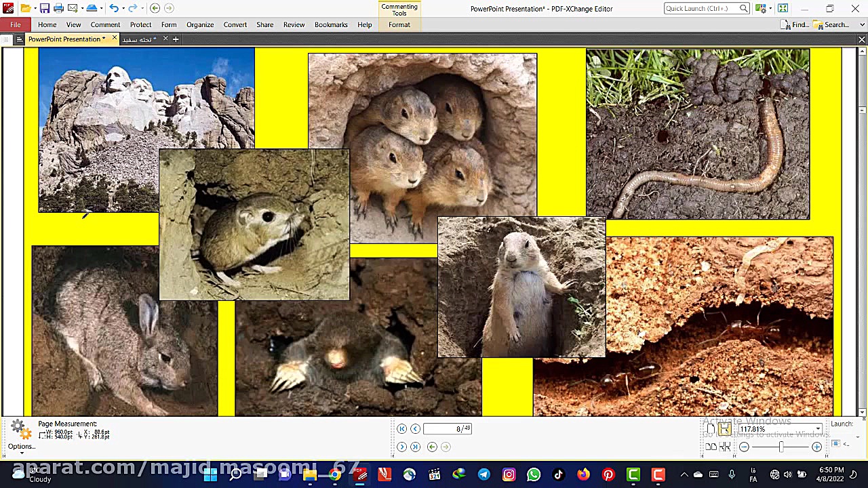Add a new document tab with plus button
Image resolution: width=868 pixels, height=488 pixels.
(176, 39)
